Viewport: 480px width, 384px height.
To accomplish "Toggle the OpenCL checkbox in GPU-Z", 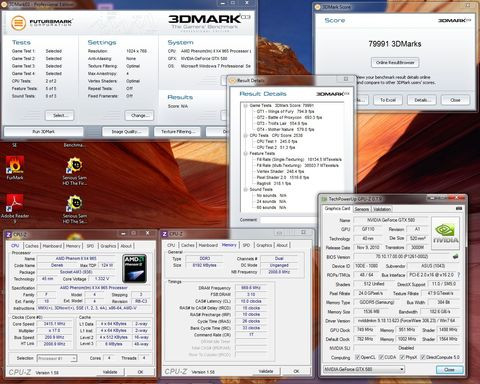I will click(357, 357).
